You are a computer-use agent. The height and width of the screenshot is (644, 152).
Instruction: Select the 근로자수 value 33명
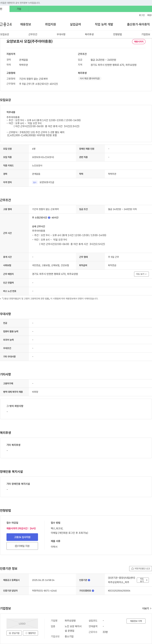[105, 632]
